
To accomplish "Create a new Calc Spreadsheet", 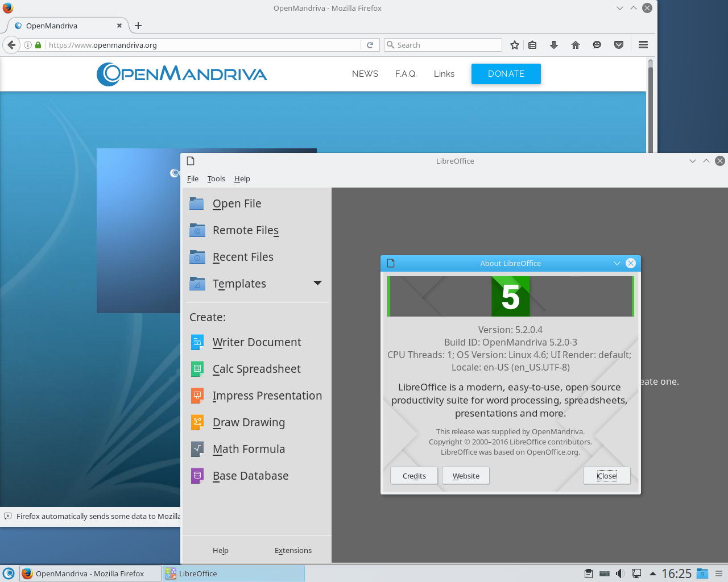I will pos(257,369).
